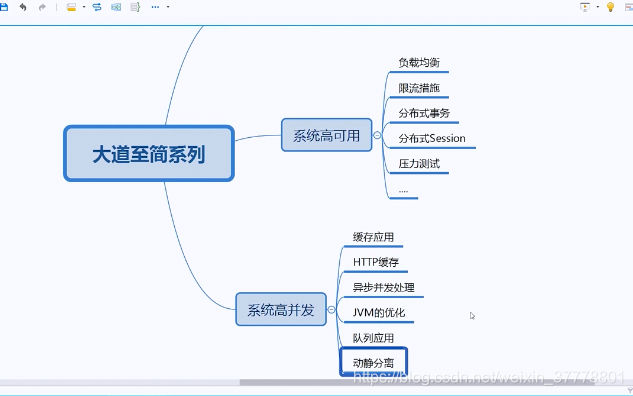Click the summary bracket toolbar icon
The width and height of the screenshot is (633, 396).
135,7
